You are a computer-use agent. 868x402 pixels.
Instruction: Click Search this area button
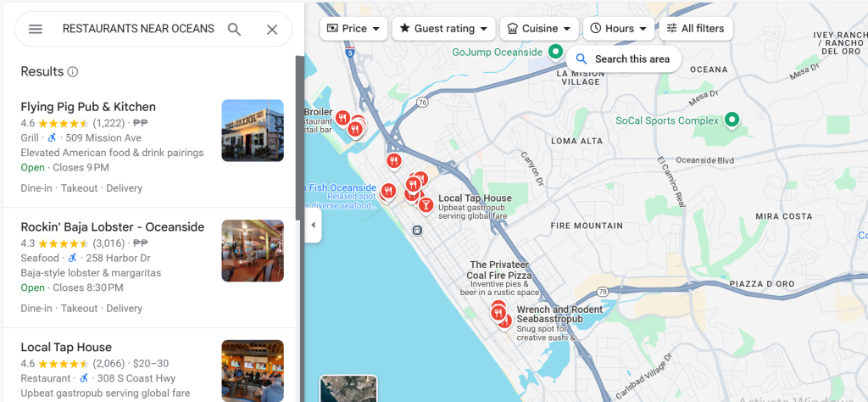pos(623,59)
